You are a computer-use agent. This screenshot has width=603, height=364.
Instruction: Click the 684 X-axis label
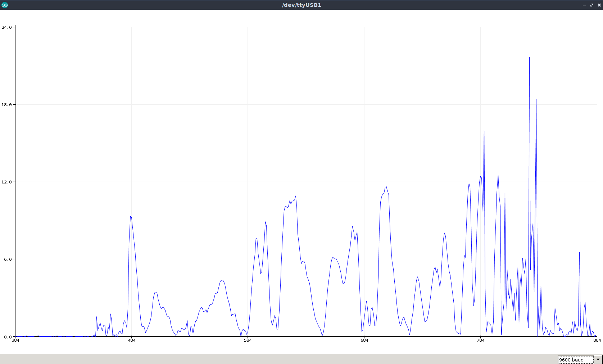tap(364, 340)
